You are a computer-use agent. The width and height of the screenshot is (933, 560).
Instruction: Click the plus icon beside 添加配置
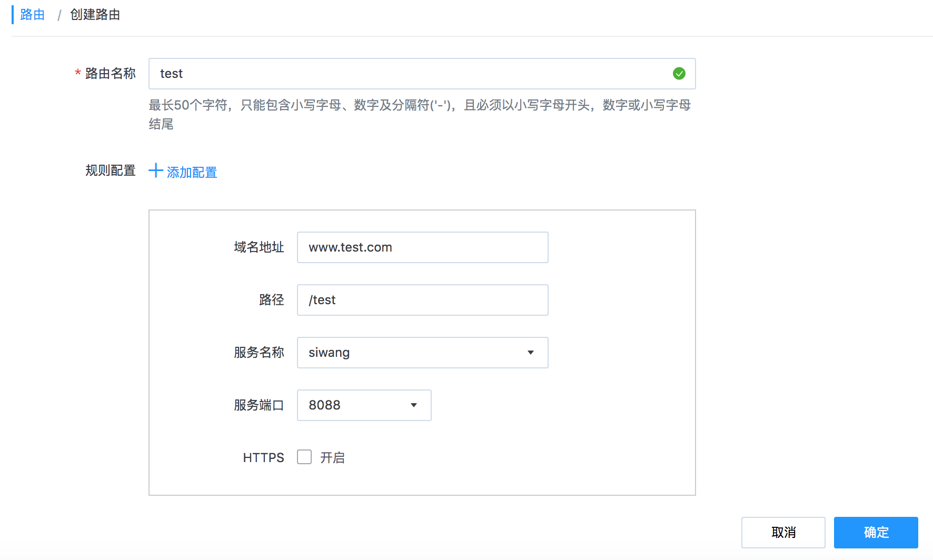click(x=155, y=172)
